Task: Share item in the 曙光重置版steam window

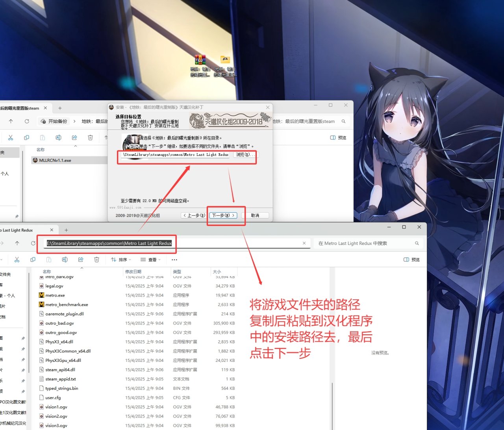Action: click(74, 137)
